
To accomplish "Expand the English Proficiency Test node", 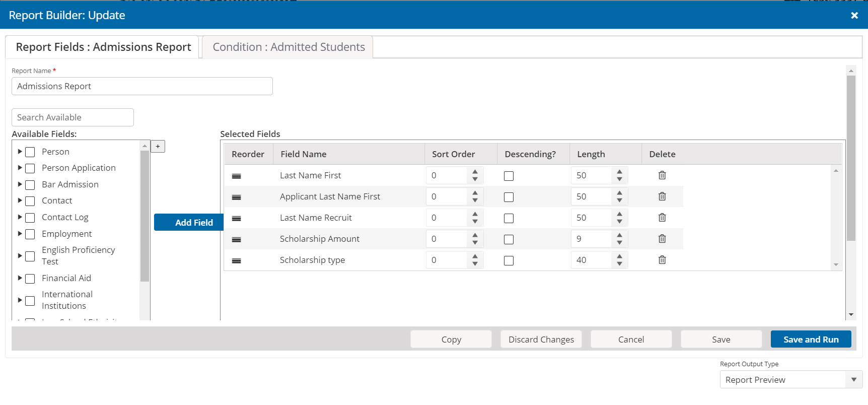I will pos(20,255).
